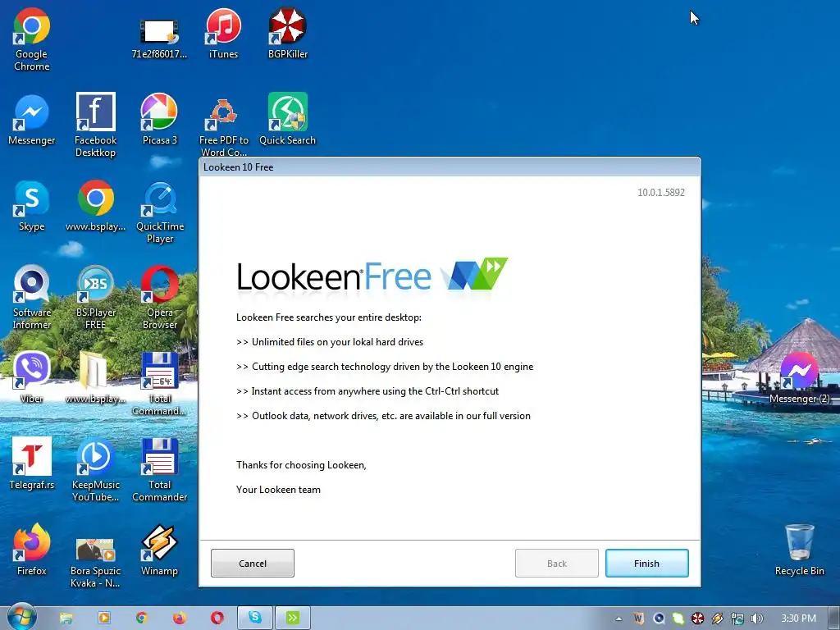
Task: Launch Winamp from the desktop
Action: [159, 550]
